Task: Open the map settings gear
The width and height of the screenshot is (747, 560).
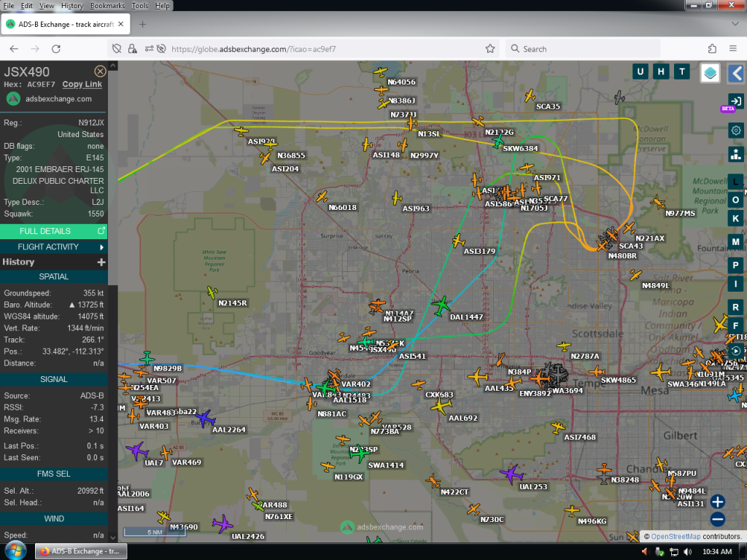Action: [x=736, y=130]
